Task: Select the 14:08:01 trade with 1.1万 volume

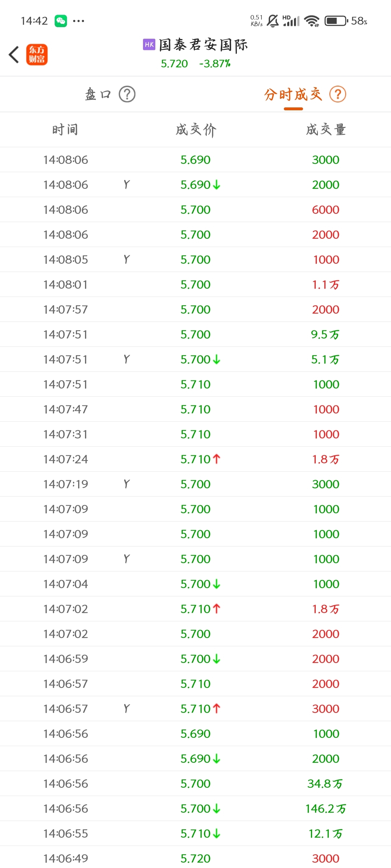Action: 195,284
